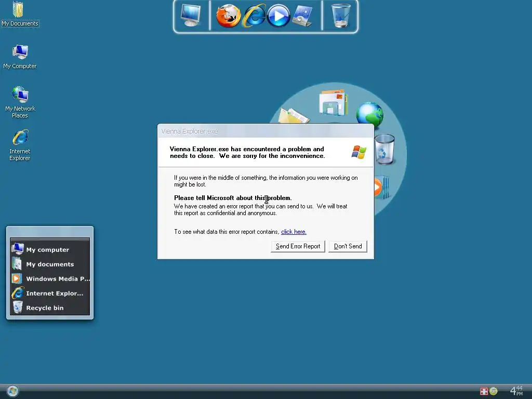Click the Vienna Explorer.exe dialog title bar
The width and height of the screenshot is (532, 399).
265,131
